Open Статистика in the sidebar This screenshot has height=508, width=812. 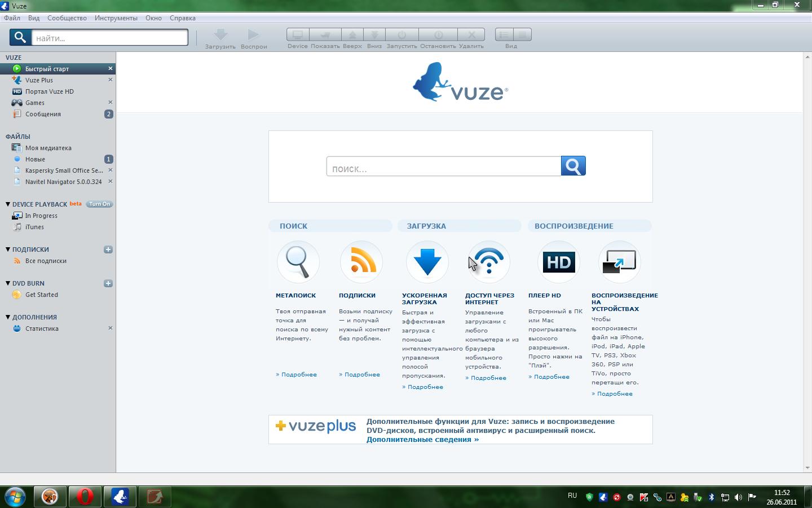point(42,329)
